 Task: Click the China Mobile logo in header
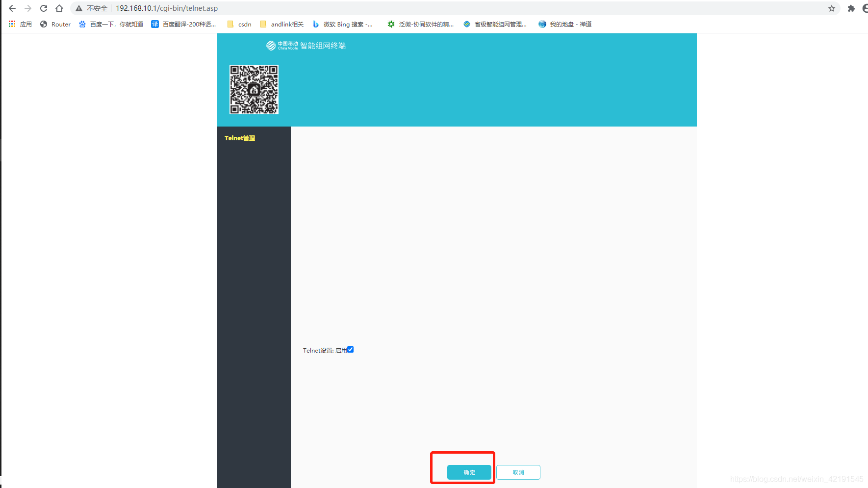tap(282, 46)
